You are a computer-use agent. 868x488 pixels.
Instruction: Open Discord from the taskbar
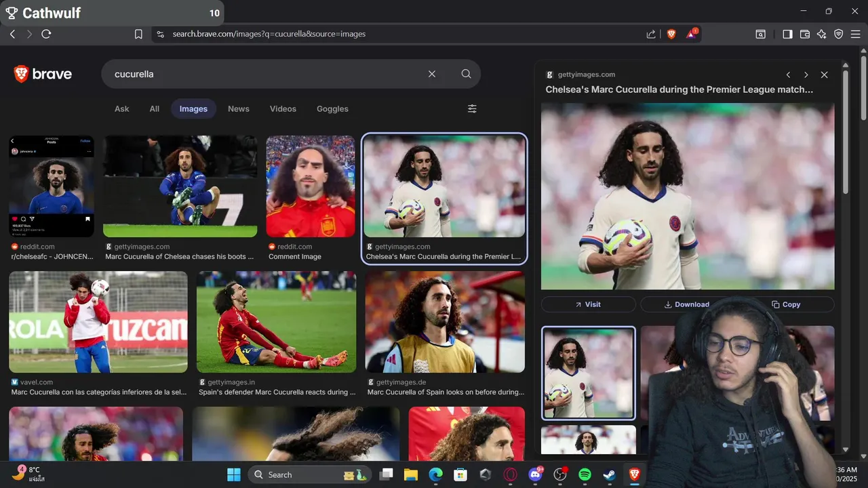click(536, 474)
